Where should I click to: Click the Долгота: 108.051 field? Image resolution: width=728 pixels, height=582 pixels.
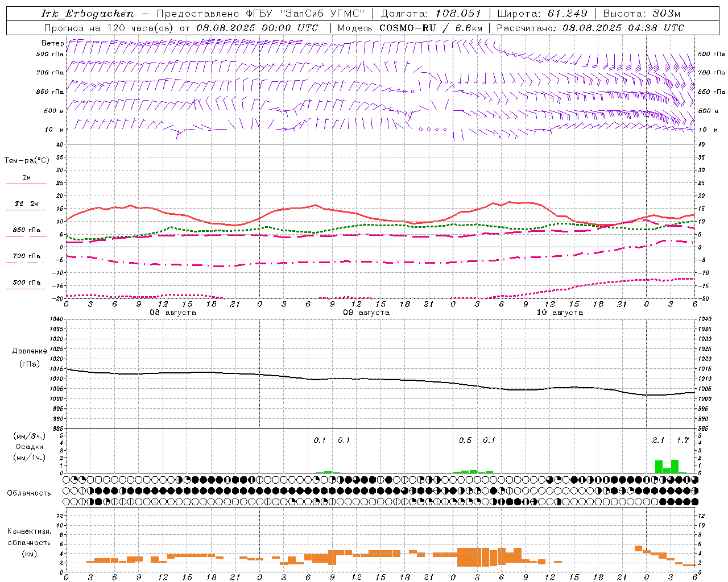click(x=431, y=14)
